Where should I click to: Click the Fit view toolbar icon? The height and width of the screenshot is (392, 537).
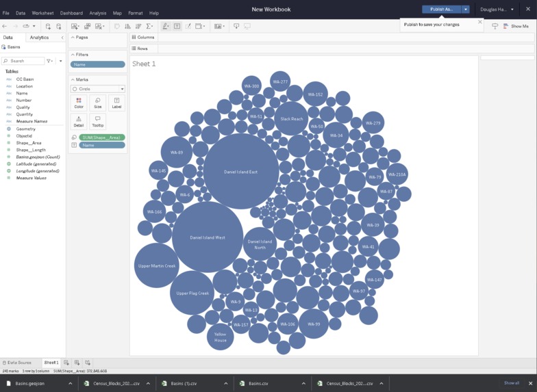point(199,26)
